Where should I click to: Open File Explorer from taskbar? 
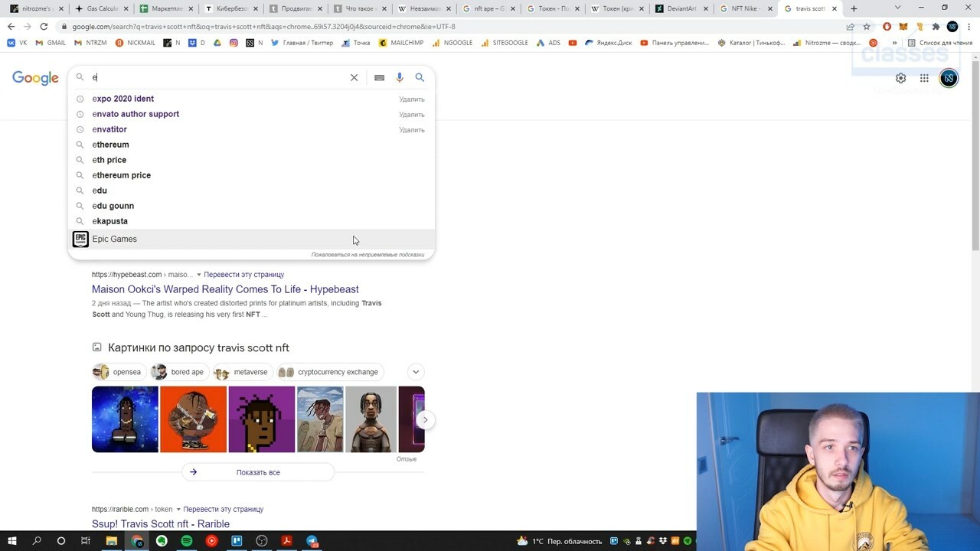click(x=111, y=541)
